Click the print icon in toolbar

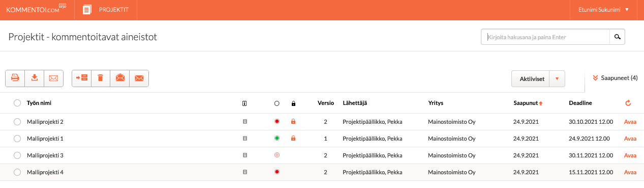click(x=15, y=78)
